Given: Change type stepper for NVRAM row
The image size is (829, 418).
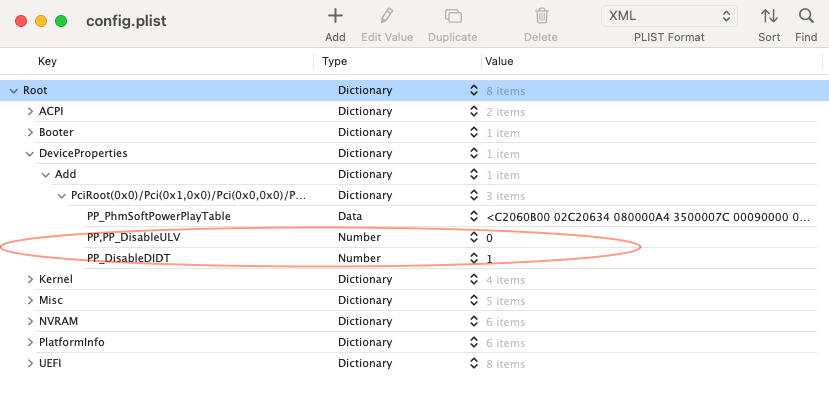Looking at the screenshot, I should 474,321.
